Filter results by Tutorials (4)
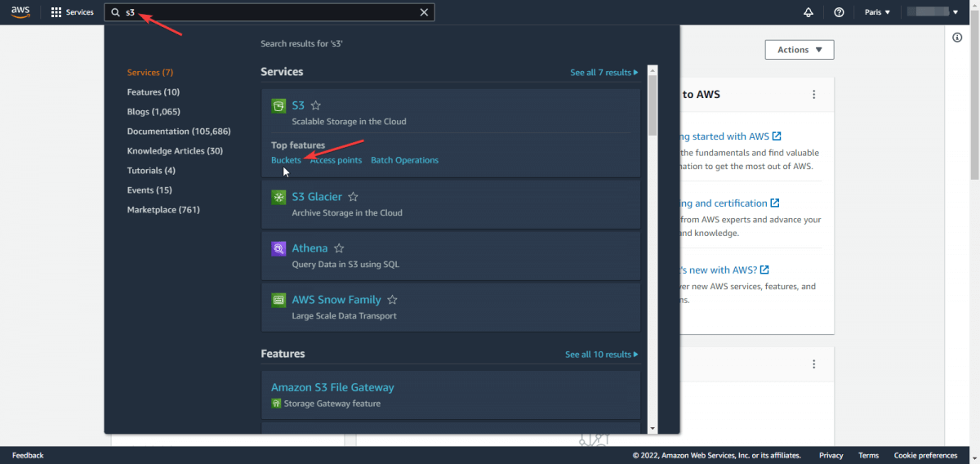The height and width of the screenshot is (464, 980). pos(151,171)
